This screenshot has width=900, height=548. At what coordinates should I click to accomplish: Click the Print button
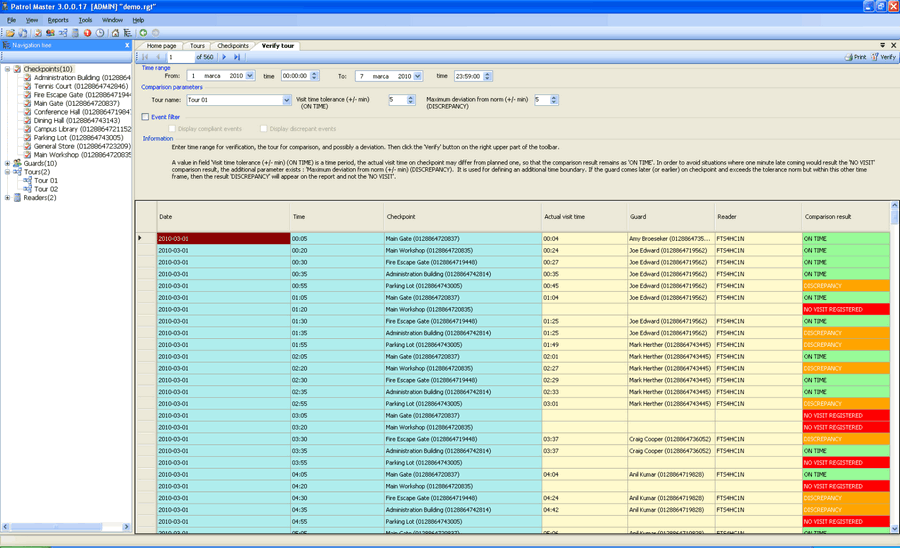coord(855,57)
